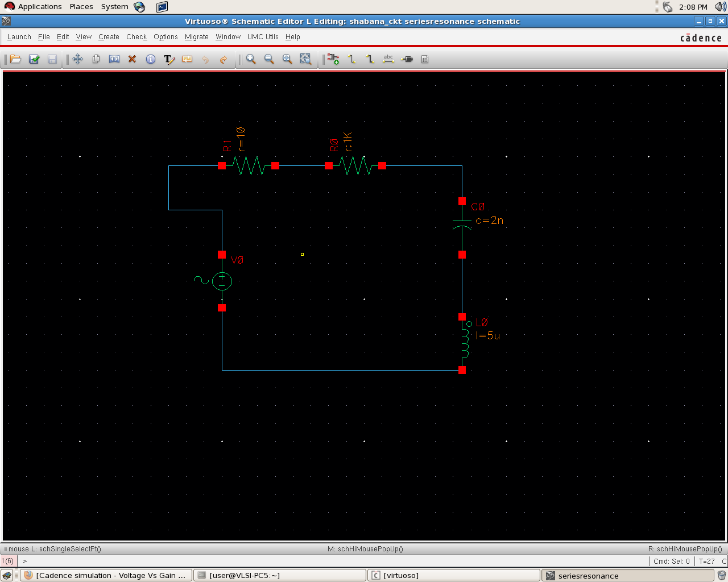728x582 pixels.
Task: Click the rightmost toolbar sheet icon
Action: pyautogui.click(x=425, y=59)
